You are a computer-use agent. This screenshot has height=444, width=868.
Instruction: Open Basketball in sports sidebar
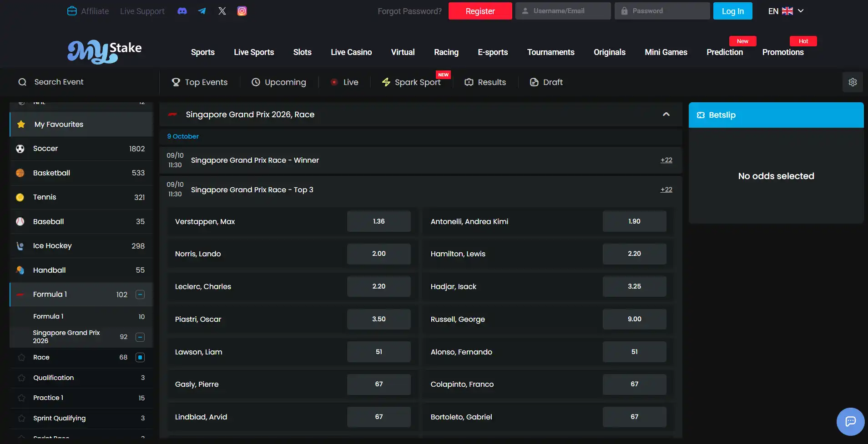click(x=81, y=173)
